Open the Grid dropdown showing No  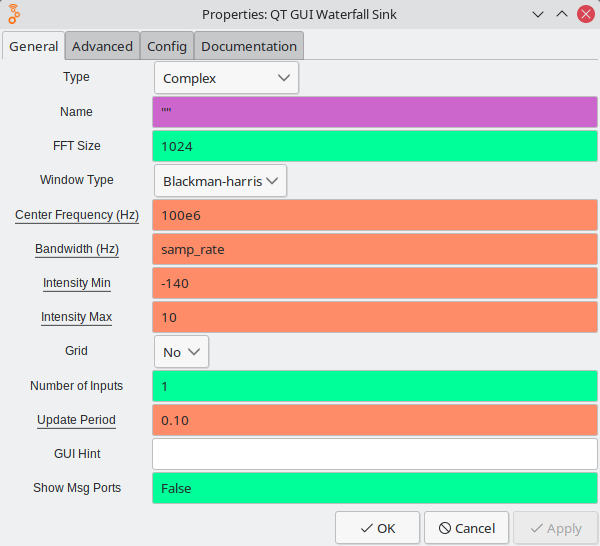pyautogui.click(x=181, y=352)
